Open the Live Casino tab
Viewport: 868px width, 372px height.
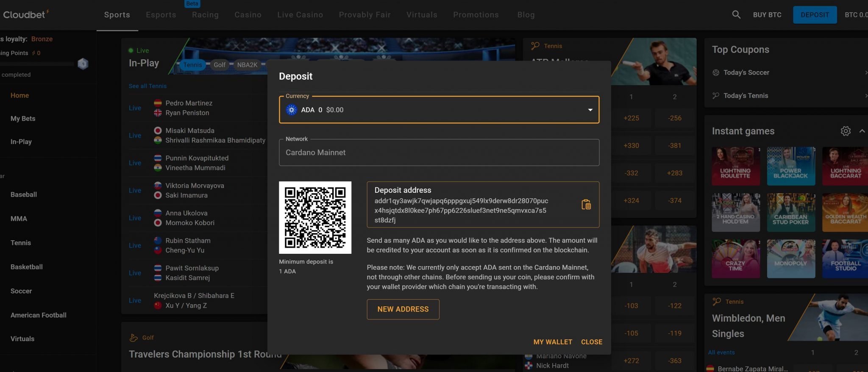click(x=300, y=15)
